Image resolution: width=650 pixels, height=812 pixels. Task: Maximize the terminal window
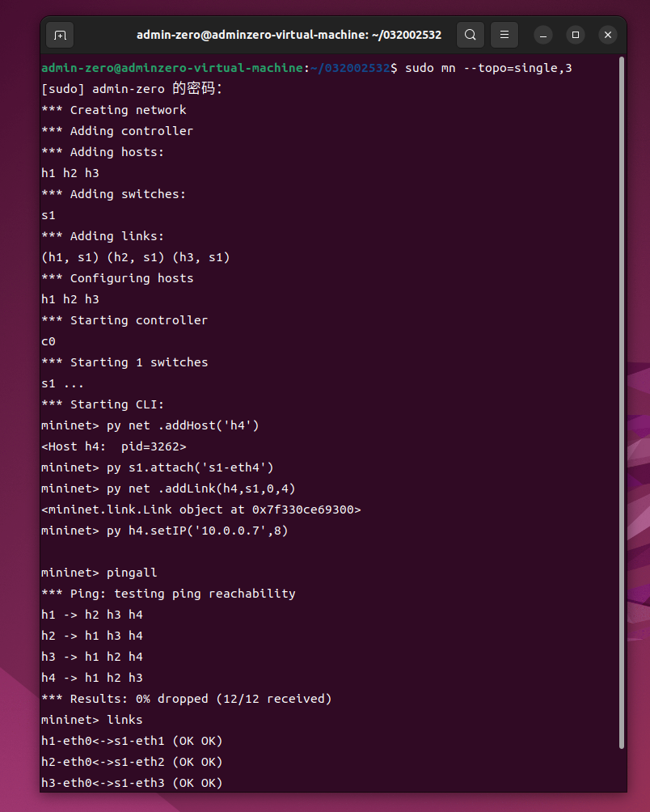pyautogui.click(x=576, y=36)
